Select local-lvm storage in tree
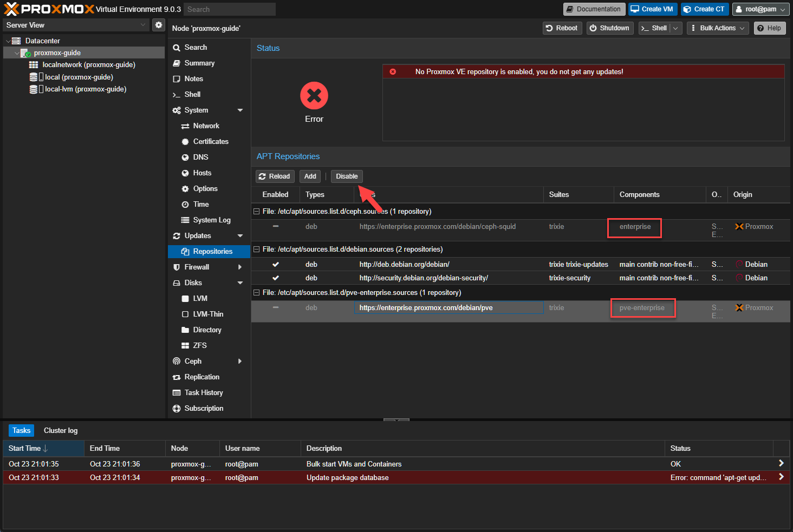Viewport: 793px width, 532px height. pyautogui.click(x=85, y=89)
